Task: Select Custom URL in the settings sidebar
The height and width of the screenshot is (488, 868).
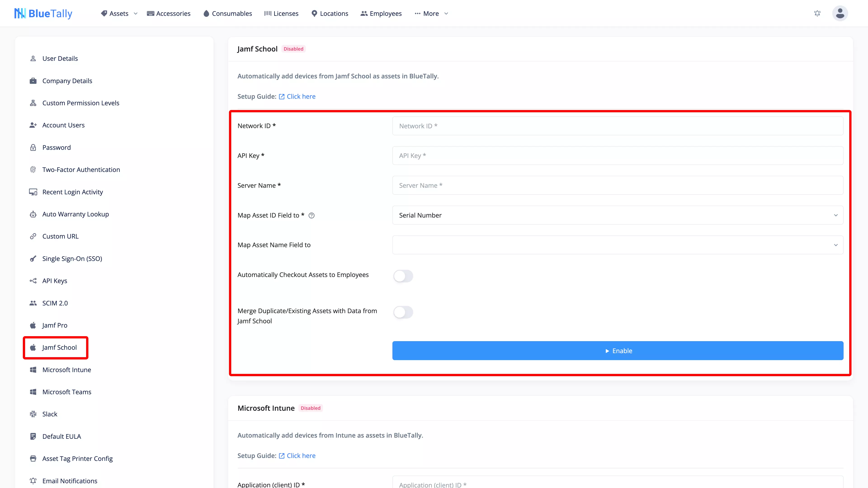Action: click(60, 236)
